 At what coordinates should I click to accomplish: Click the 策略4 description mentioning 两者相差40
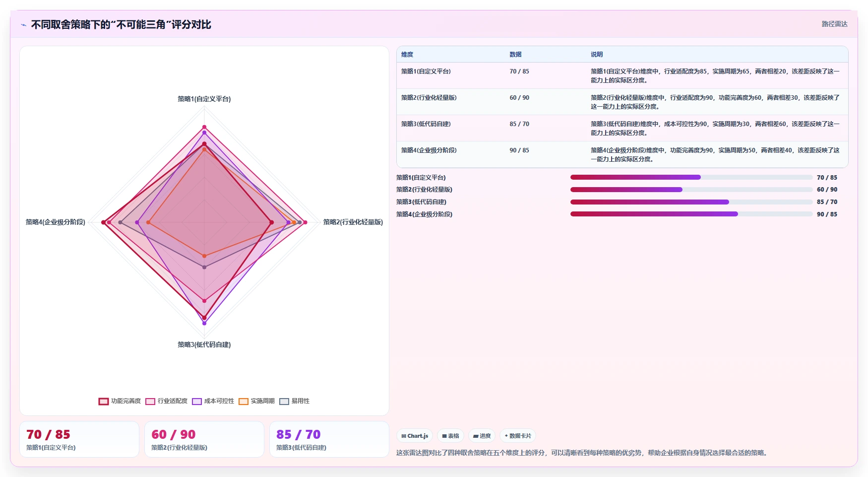click(x=715, y=155)
